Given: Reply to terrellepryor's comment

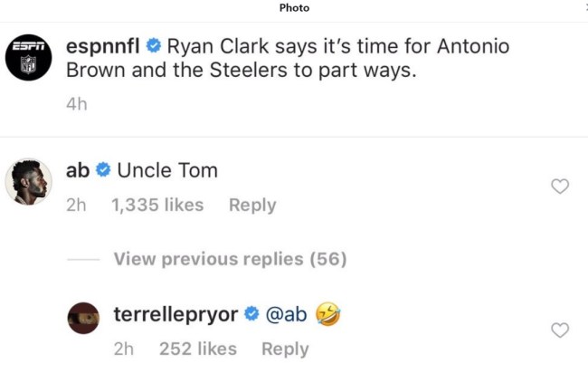Looking at the screenshot, I should coord(285,349).
